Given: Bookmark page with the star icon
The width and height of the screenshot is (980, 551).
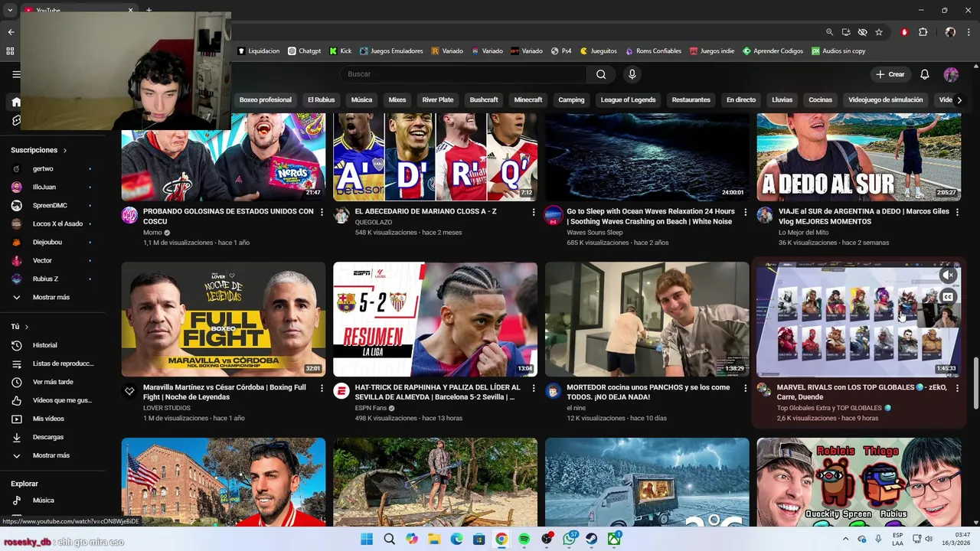Looking at the screenshot, I should coord(879,32).
